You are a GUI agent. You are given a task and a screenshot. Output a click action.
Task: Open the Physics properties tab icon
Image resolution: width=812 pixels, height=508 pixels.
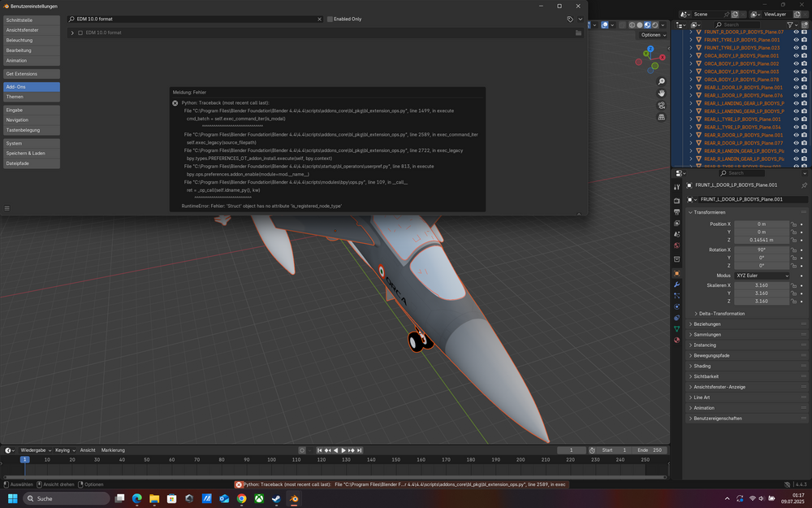click(x=677, y=306)
